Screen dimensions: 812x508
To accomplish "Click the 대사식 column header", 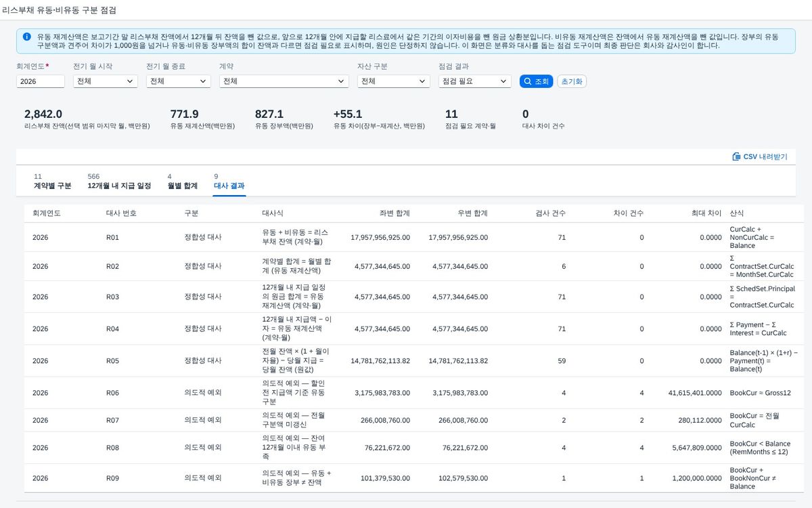I will [x=273, y=213].
